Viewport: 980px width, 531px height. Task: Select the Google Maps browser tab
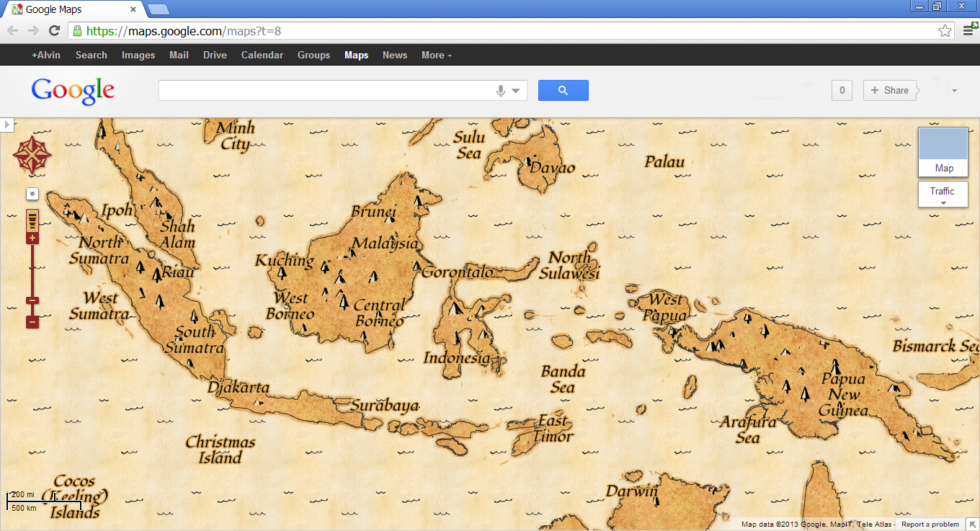click(73, 9)
